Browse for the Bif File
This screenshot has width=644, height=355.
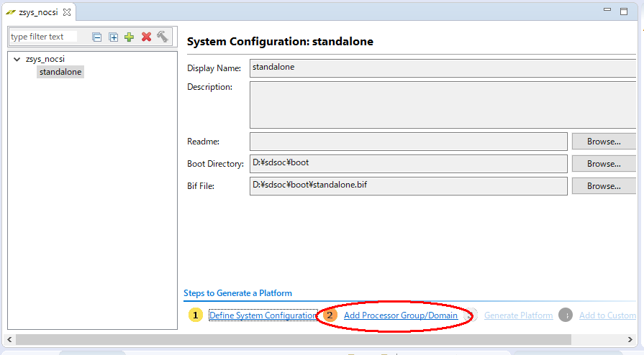[x=603, y=186]
